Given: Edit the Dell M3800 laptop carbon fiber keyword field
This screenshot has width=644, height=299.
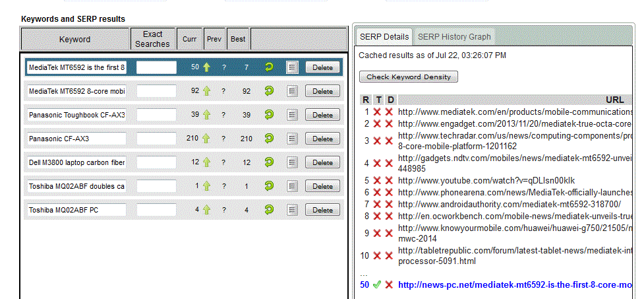Looking at the screenshot, I should point(77,162).
